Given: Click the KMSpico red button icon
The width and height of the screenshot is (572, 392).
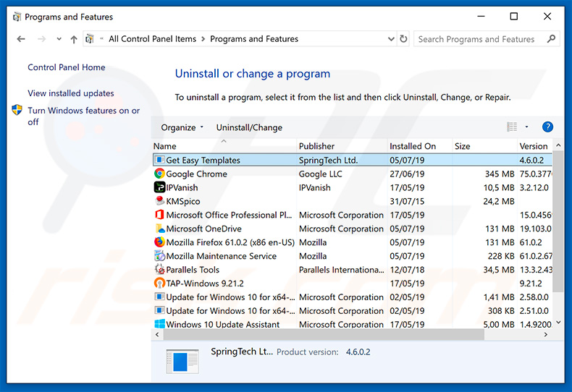Looking at the screenshot, I should 159,201.
